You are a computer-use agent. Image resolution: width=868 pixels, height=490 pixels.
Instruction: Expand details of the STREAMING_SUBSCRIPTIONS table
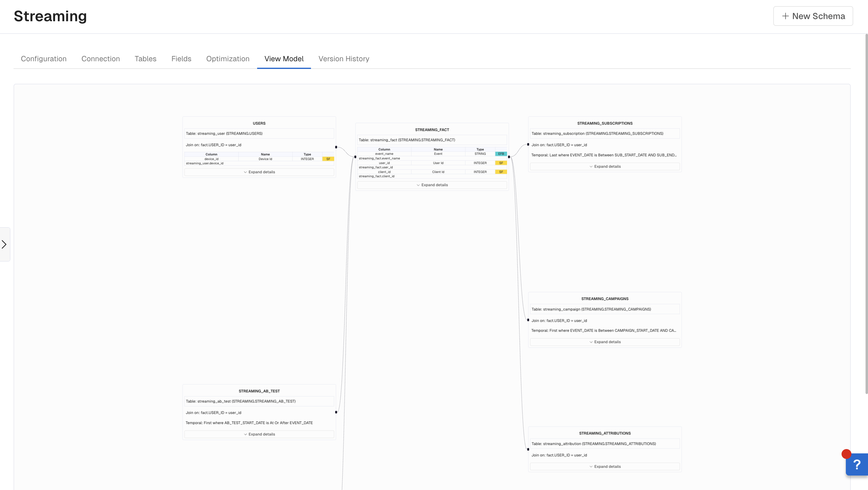click(605, 167)
